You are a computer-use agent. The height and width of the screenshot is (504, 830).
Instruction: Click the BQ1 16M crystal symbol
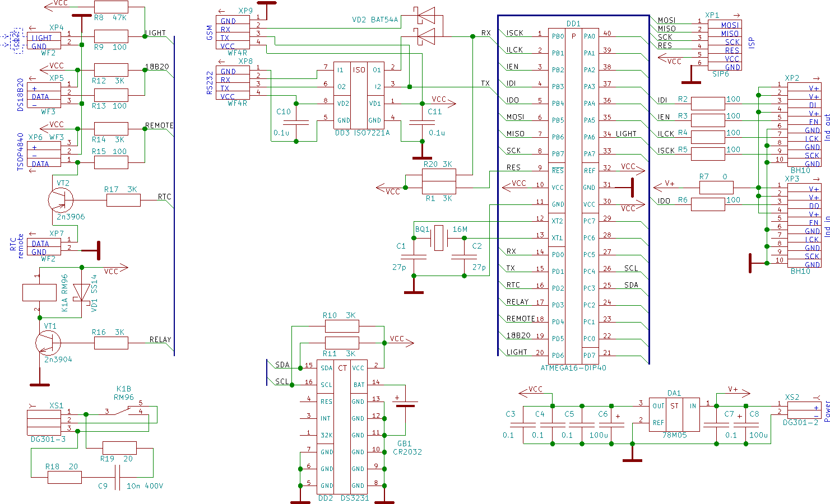coord(439,238)
